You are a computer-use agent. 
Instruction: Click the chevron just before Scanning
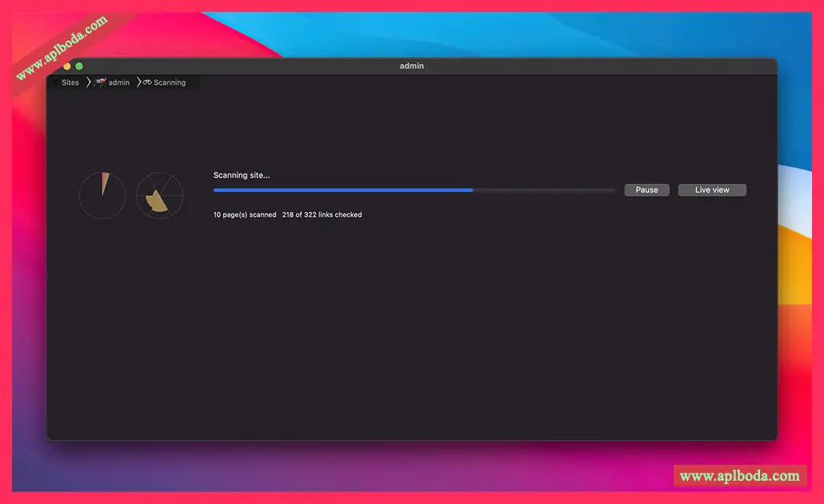[x=138, y=82]
